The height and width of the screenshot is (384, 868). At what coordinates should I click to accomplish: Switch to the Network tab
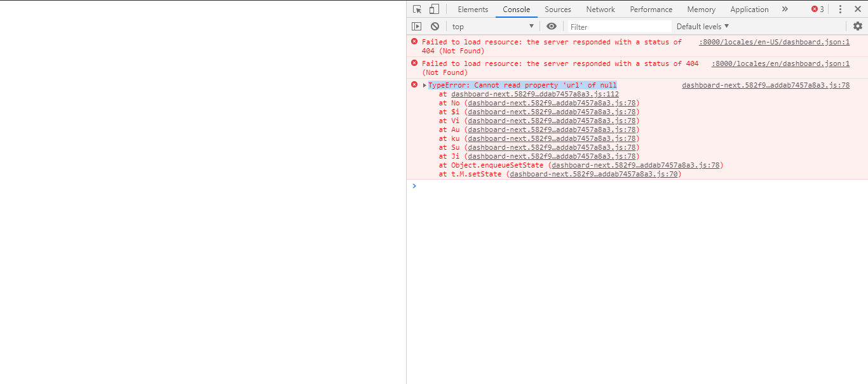click(x=600, y=9)
